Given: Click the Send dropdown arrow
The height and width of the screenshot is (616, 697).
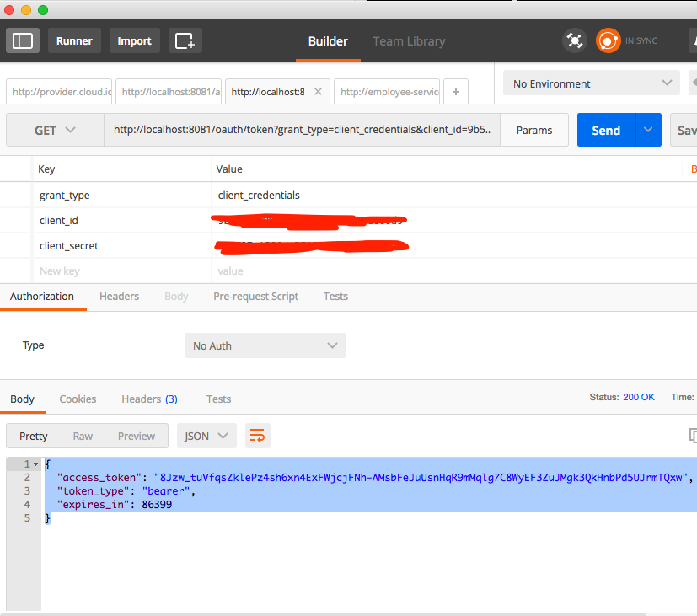Looking at the screenshot, I should click(x=647, y=130).
